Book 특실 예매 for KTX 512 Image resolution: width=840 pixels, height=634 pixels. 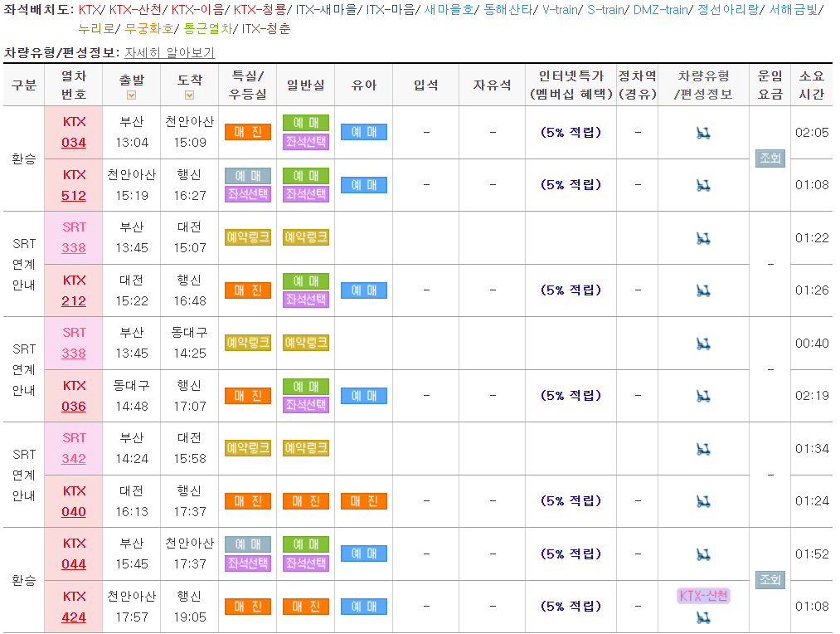(x=248, y=176)
